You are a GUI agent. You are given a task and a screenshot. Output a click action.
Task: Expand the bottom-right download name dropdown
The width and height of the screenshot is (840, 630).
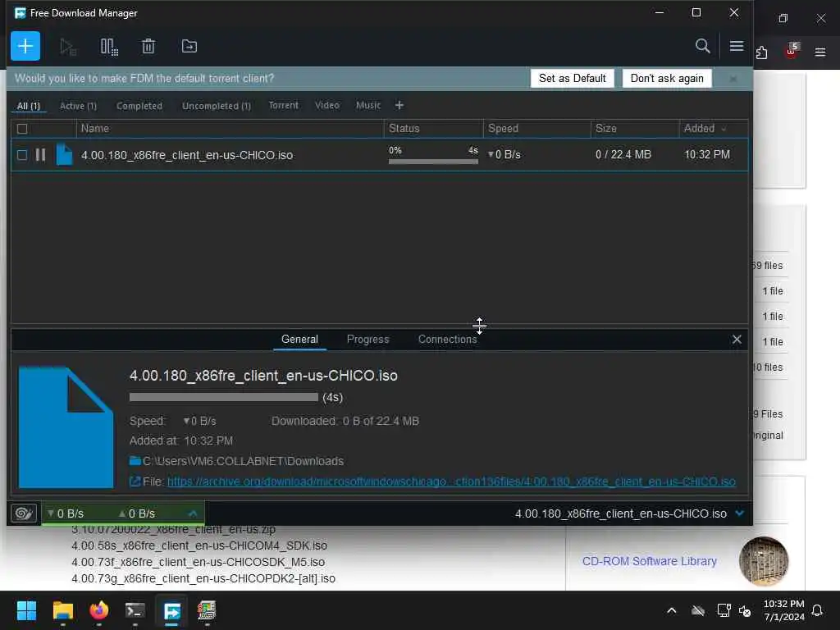click(x=740, y=514)
